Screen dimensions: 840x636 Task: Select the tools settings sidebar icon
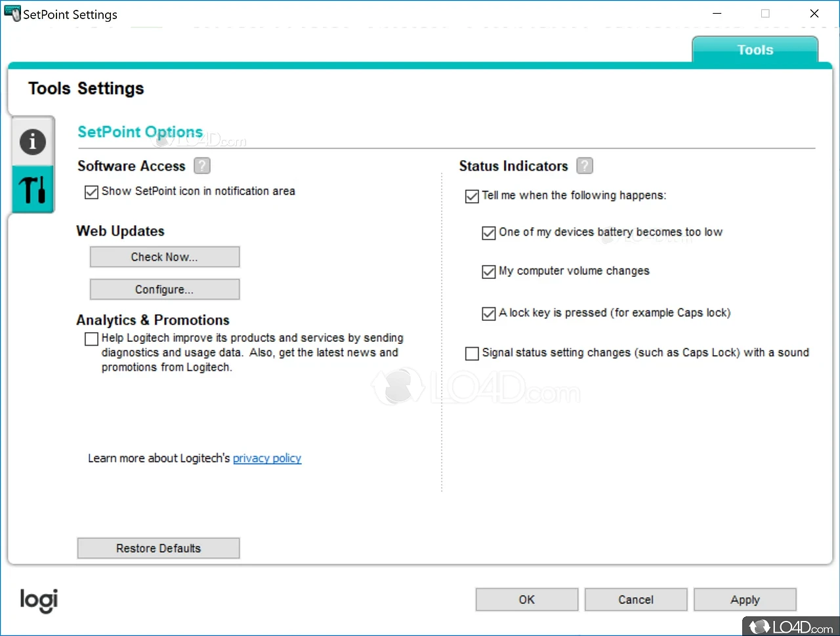pos(32,189)
